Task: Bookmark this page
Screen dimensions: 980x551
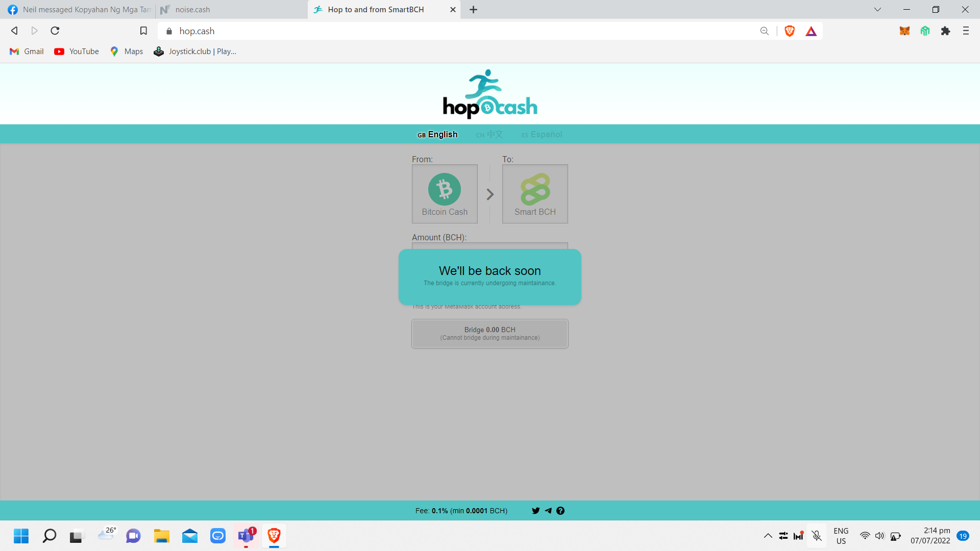Action: point(143,31)
